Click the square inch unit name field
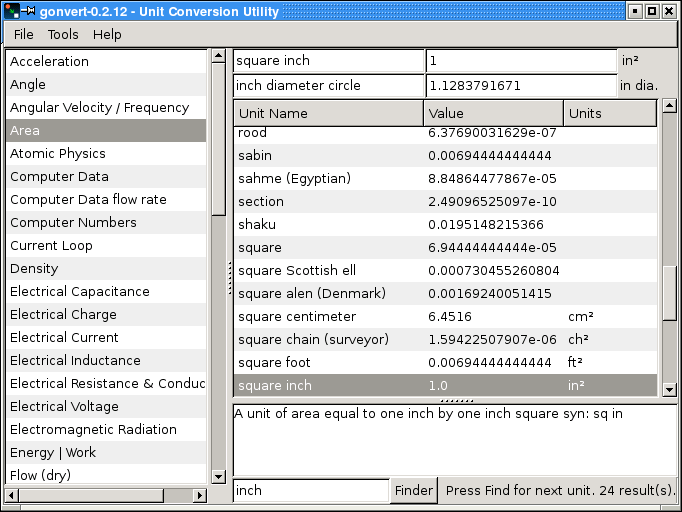The width and height of the screenshot is (682, 512). tap(329, 60)
